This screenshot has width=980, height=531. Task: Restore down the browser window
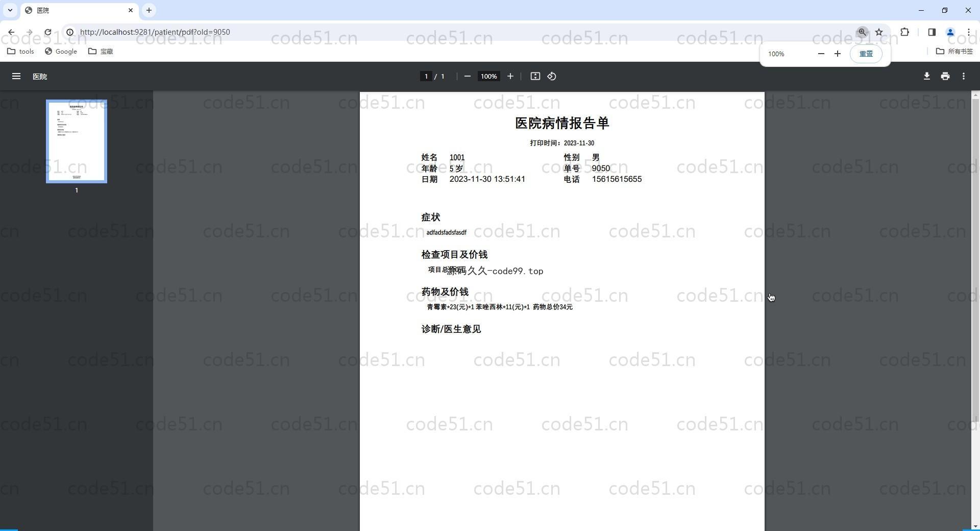click(x=944, y=10)
